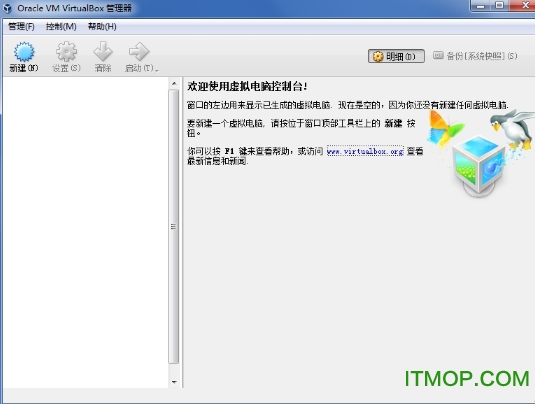Click the VirtualBox title bar app icon
Screen dimensions: 535x404
tap(8, 8)
